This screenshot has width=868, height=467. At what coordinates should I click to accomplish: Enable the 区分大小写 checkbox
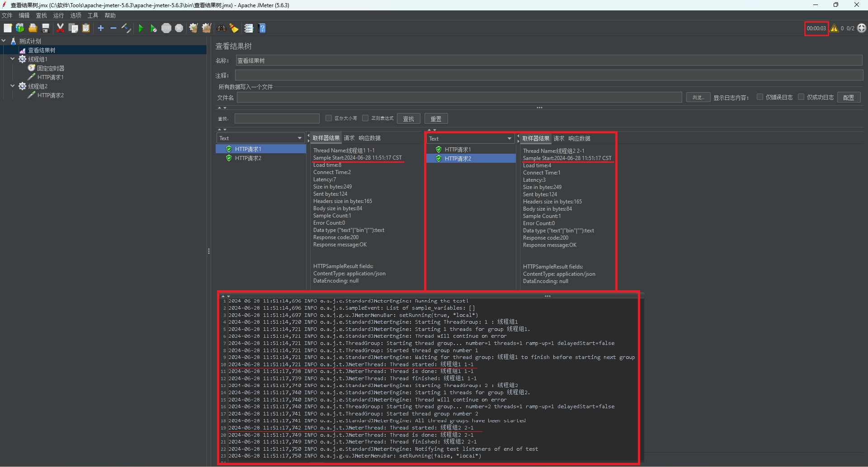(329, 118)
